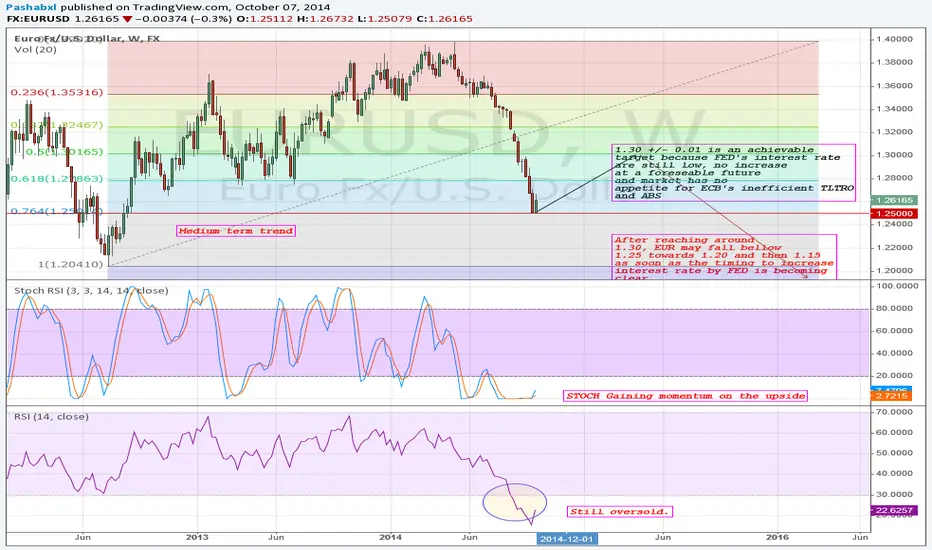Click the 1.40000 price axis label
This screenshot has height=550, width=932.
(x=894, y=39)
